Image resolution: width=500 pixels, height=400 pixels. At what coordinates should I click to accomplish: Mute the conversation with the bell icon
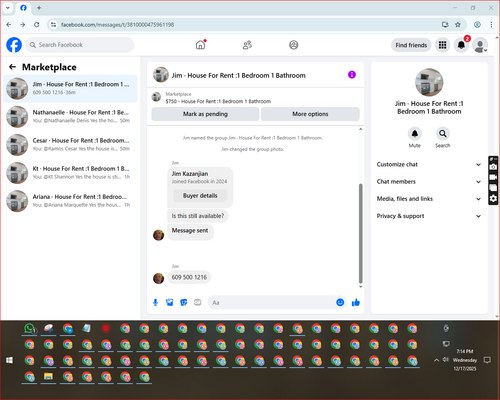[x=415, y=134]
